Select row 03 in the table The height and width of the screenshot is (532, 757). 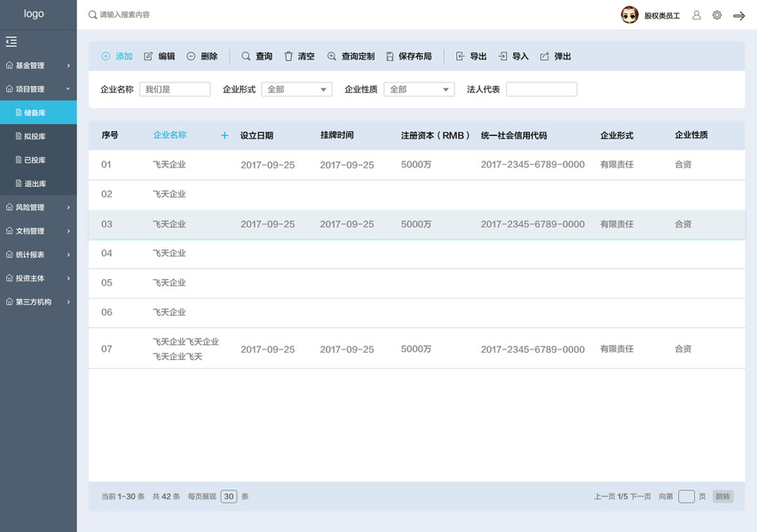coord(416,224)
